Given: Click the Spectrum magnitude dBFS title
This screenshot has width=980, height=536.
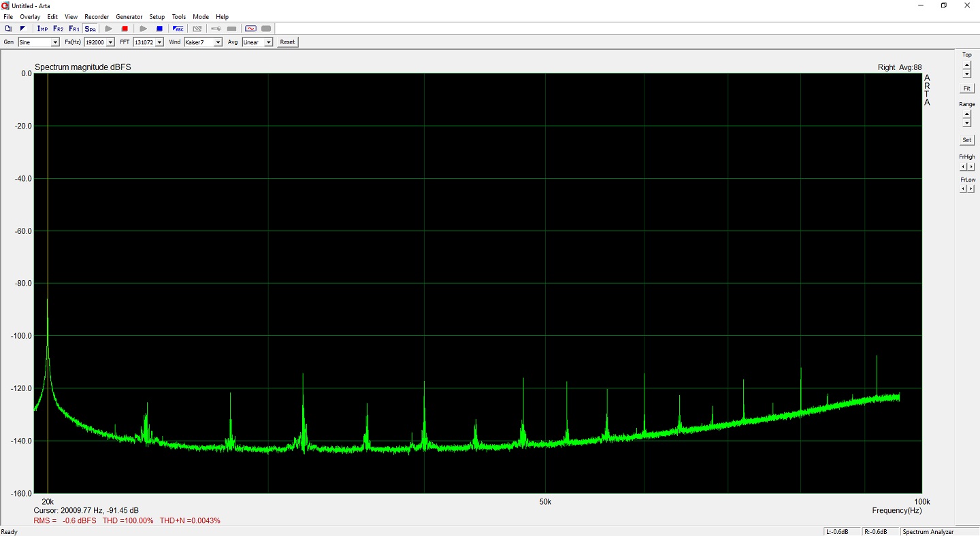Looking at the screenshot, I should [83, 67].
